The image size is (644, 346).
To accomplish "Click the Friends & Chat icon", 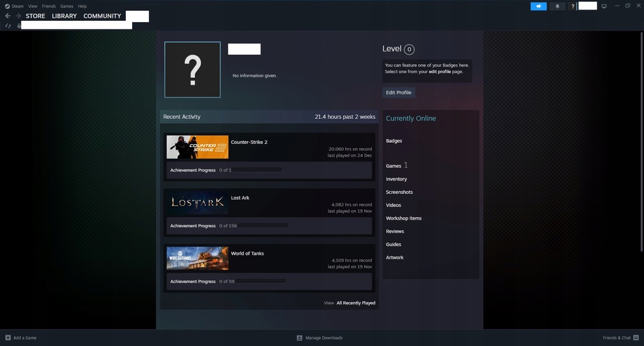I will (x=636, y=338).
